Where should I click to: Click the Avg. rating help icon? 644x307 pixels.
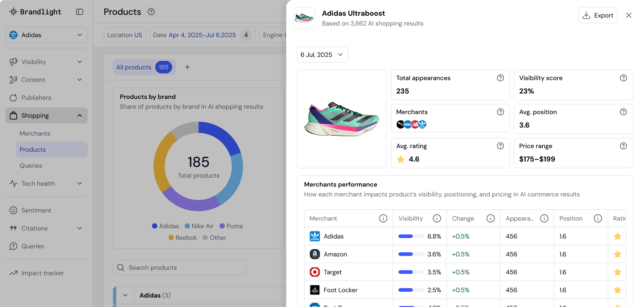tap(500, 146)
